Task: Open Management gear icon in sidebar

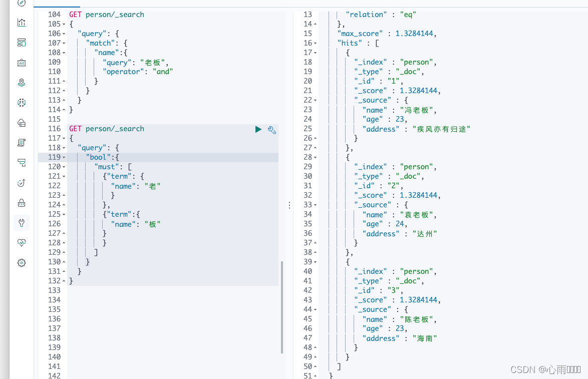Action: point(22,263)
